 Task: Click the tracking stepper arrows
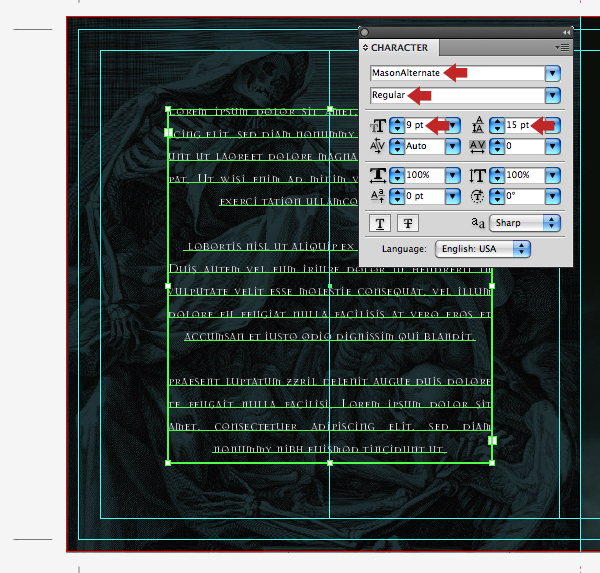click(497, 146)
